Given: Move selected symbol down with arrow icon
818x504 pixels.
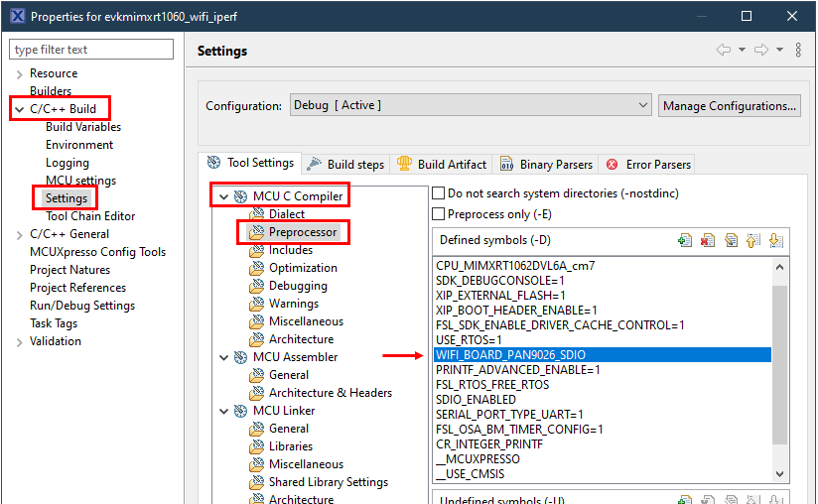Looking at the screenshot, I should pos(775,240).
